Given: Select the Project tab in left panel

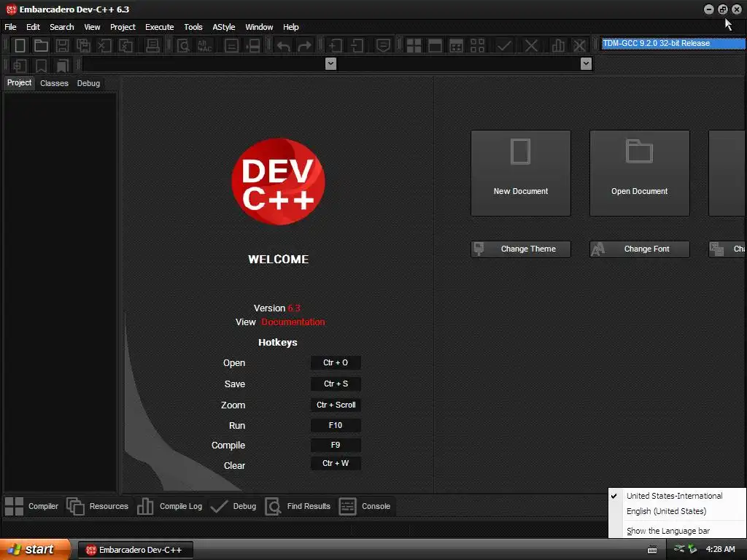Looking at the screenshot, I should tap(19, 83).
